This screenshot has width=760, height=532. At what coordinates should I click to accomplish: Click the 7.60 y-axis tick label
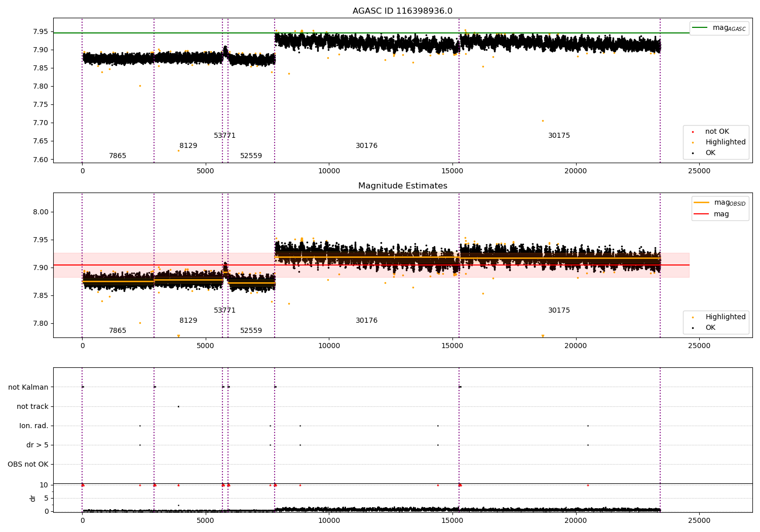(41, 160)
